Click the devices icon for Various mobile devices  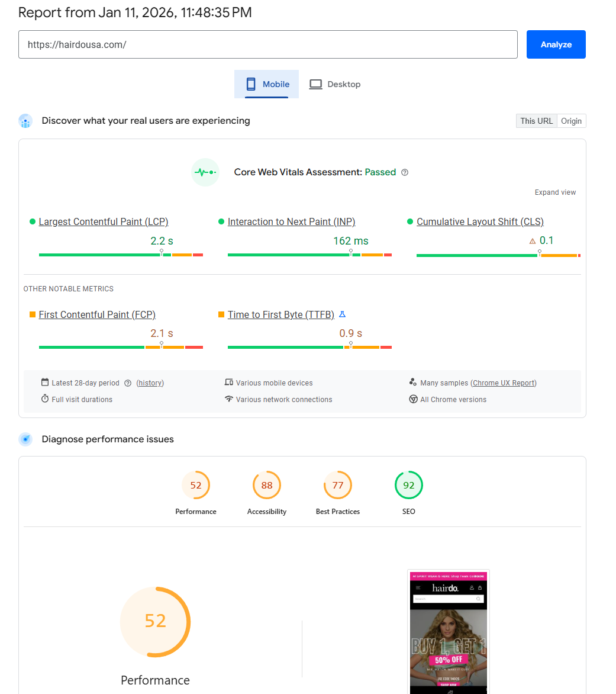click(x=228, y=382)
